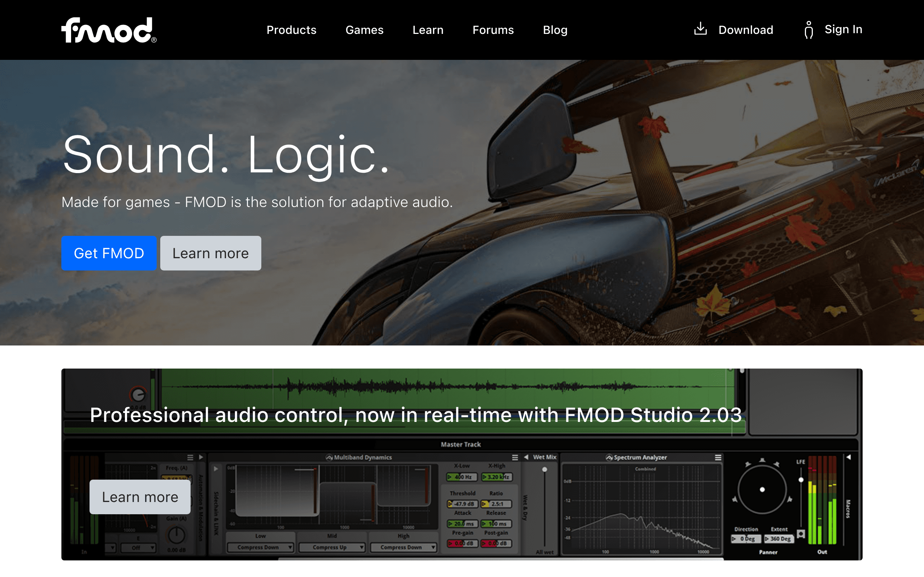Open the Games menu item

(364, 30)
